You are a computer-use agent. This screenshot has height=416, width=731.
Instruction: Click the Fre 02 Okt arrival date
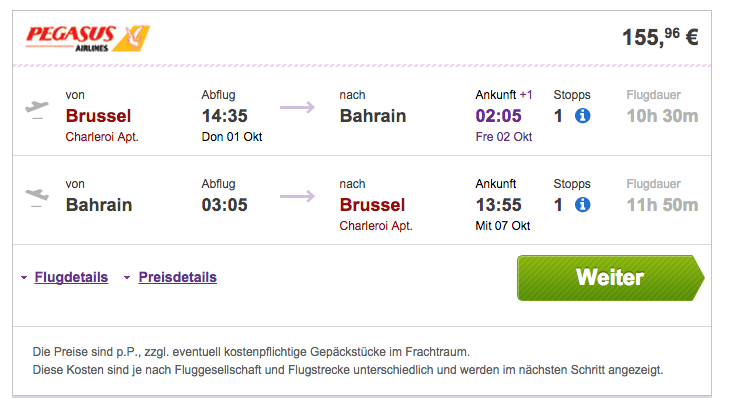point(503,137)
